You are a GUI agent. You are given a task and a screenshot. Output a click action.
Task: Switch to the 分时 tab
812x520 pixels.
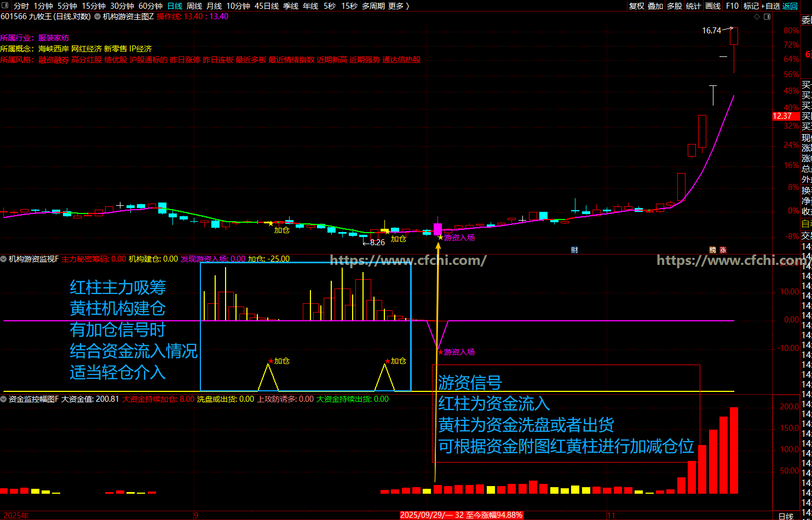pyautogui.click(x=21, y=6)
